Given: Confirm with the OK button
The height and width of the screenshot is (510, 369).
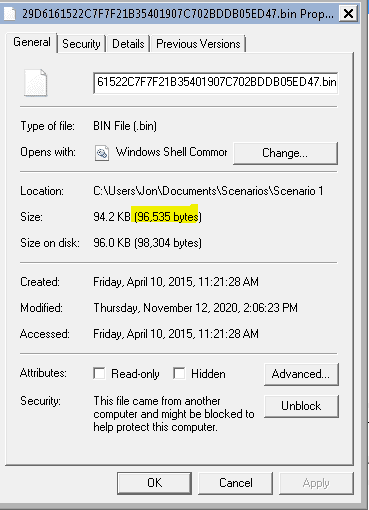Looking at the screenshot, I should pyautogui.click(x=154, y=483).
